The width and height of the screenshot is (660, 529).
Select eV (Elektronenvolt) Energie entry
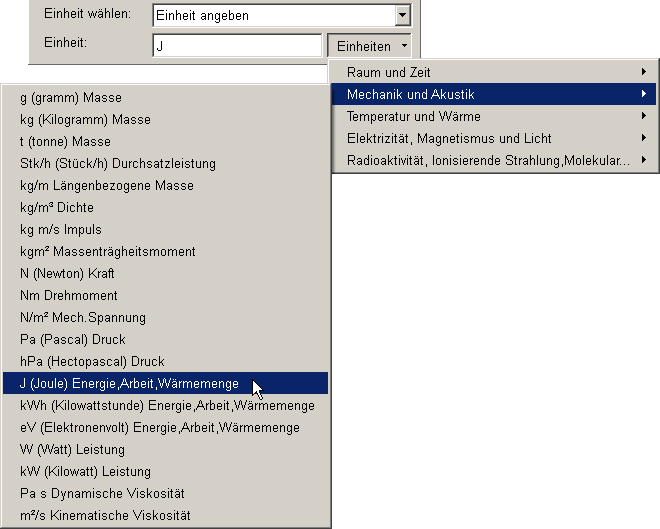pyautogui.click(x=165, y=428)
